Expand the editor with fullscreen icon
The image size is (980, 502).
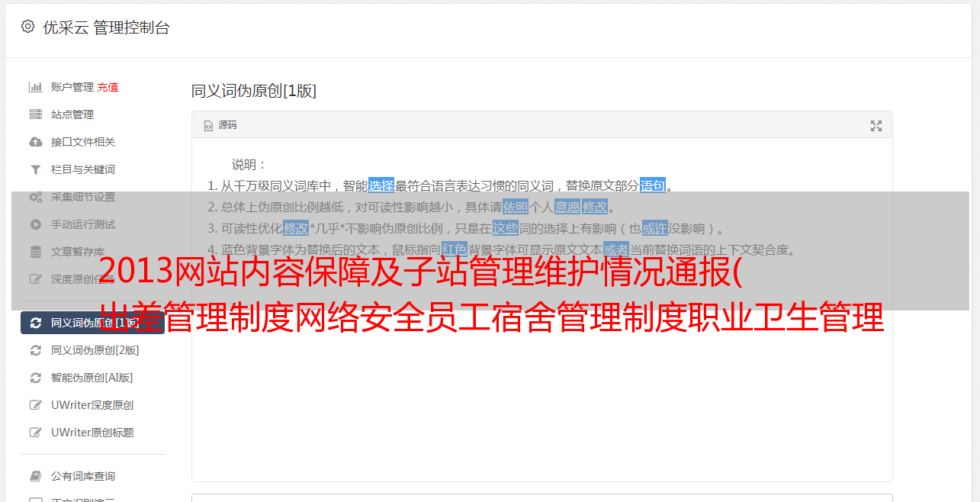coord(876,125)
